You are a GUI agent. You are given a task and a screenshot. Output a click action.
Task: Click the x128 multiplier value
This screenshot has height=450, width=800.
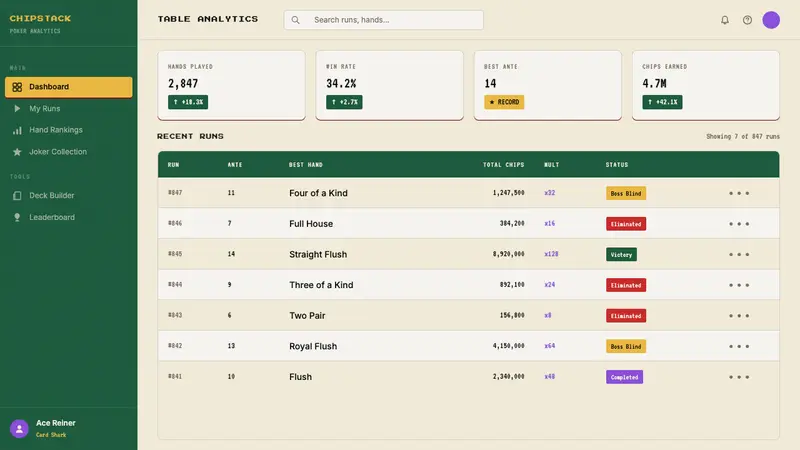pyautogui.click(x=551, y=254)
